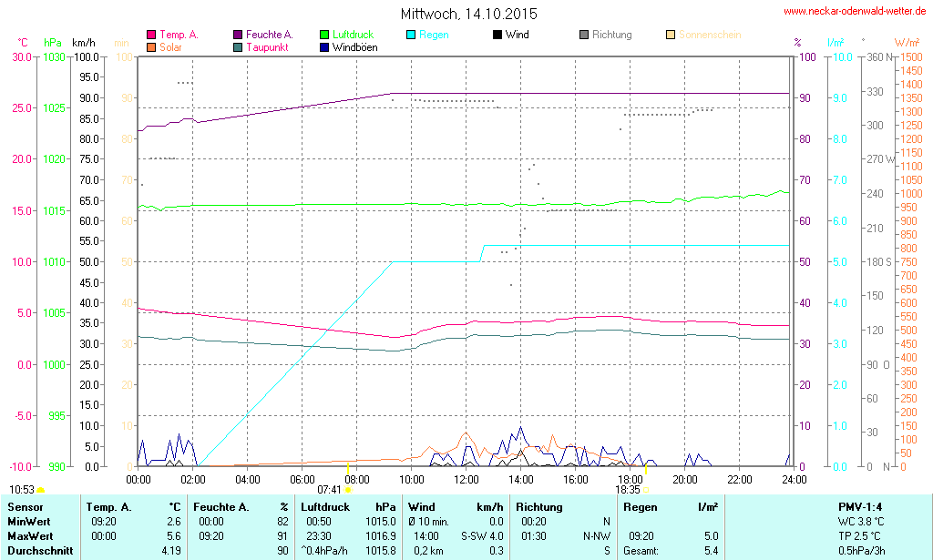933x560 pixels.
Task: Click the pink Temp. A. legend swatch
Action: click(x=150, y=36)
